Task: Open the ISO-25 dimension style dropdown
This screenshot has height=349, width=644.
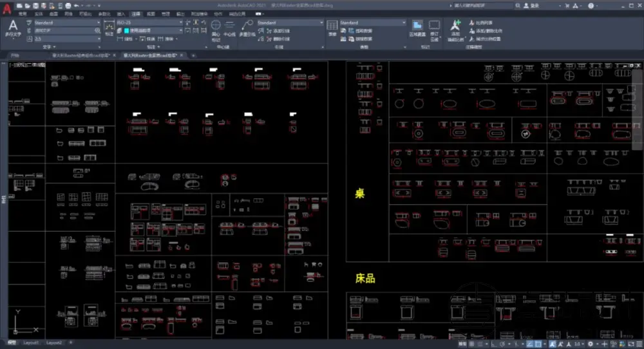Action: pos(151,23)
